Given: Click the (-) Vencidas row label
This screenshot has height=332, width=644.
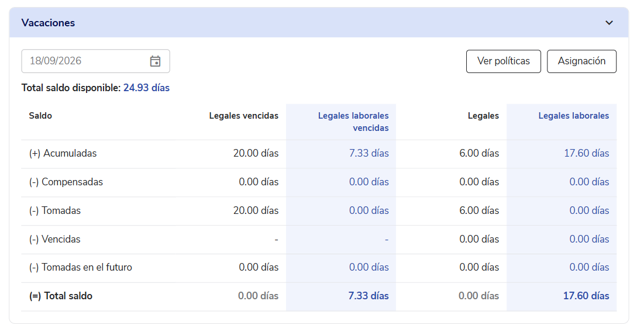Looking at the screenshot, I should tap(54, 239).
